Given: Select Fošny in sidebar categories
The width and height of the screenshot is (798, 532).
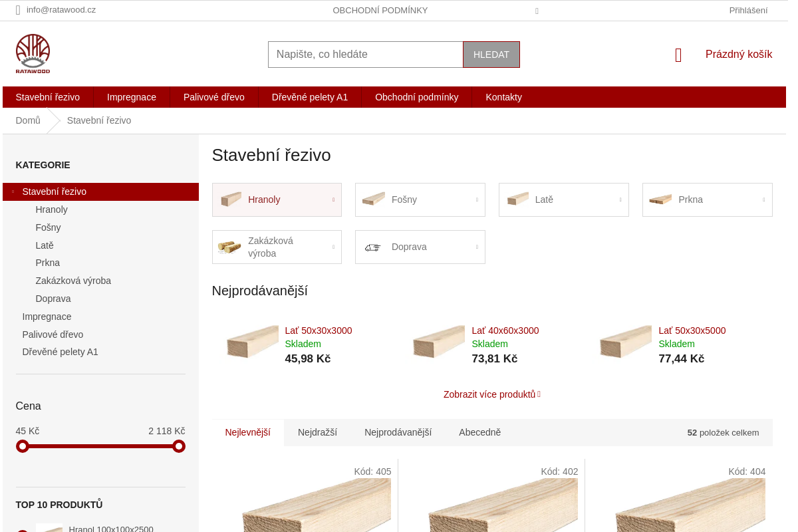Looking at the screenshot, I should tap(49, 227).
